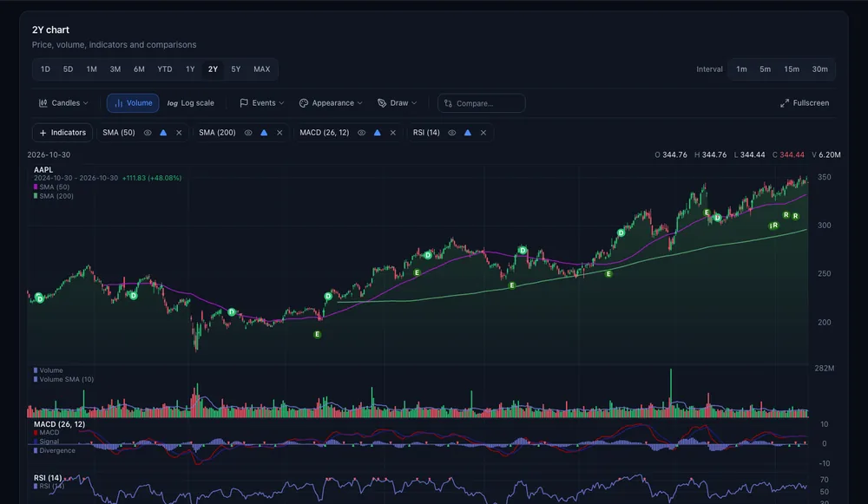Click the 350 price axis label
868x504 pixels.
[825, 177]
